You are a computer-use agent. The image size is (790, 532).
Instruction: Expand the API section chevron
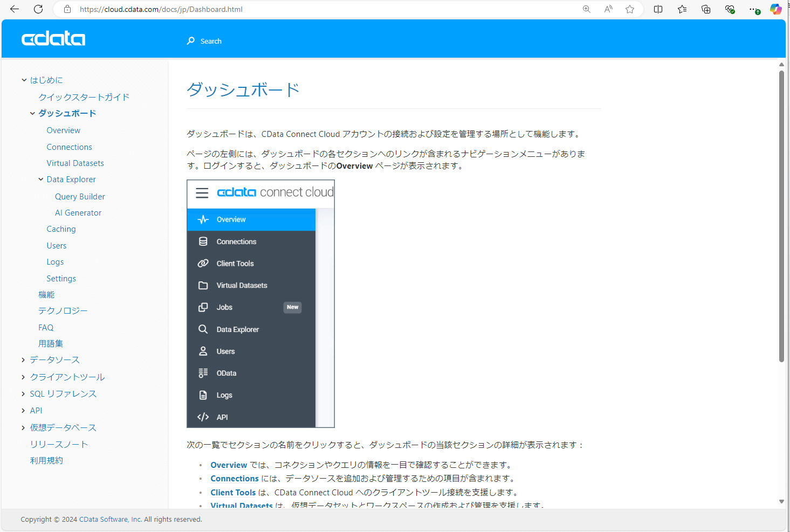tap(23, 411)
